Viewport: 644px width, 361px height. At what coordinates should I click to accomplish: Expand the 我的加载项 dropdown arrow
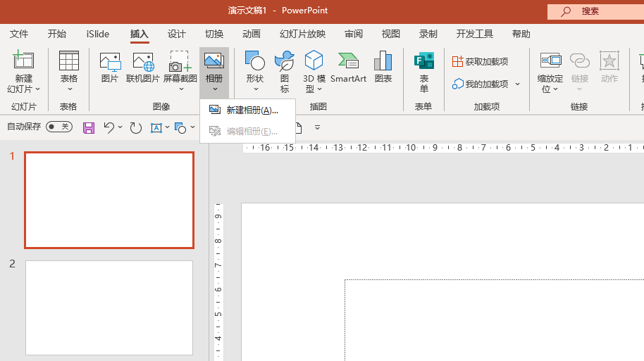tap(517, 84)
